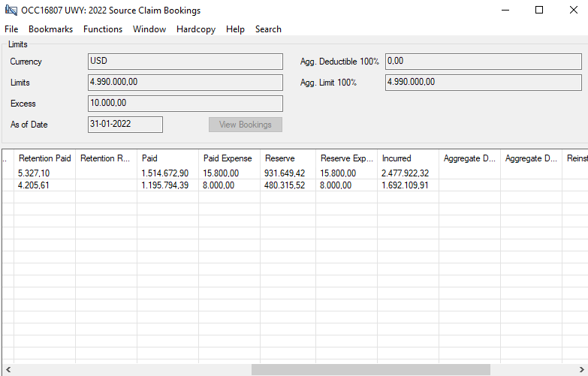Click the application icon in title bar

coord(11,10)
